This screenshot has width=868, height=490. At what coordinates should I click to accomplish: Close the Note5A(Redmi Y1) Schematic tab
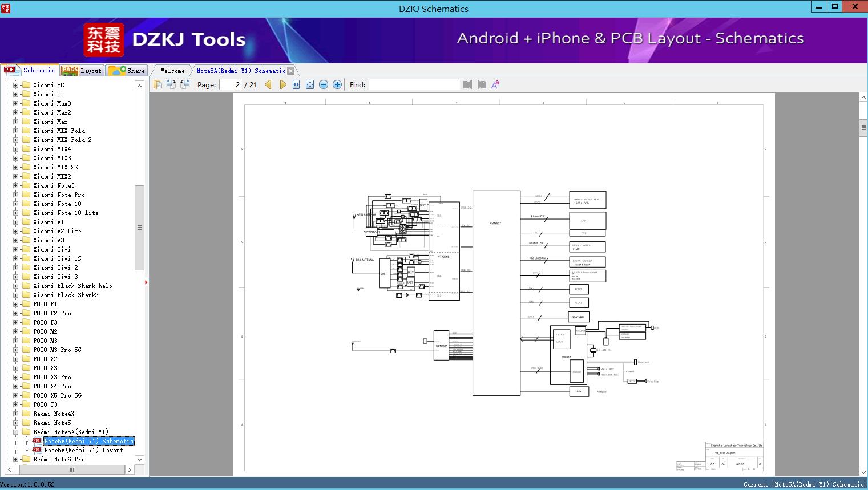(291, 71)
